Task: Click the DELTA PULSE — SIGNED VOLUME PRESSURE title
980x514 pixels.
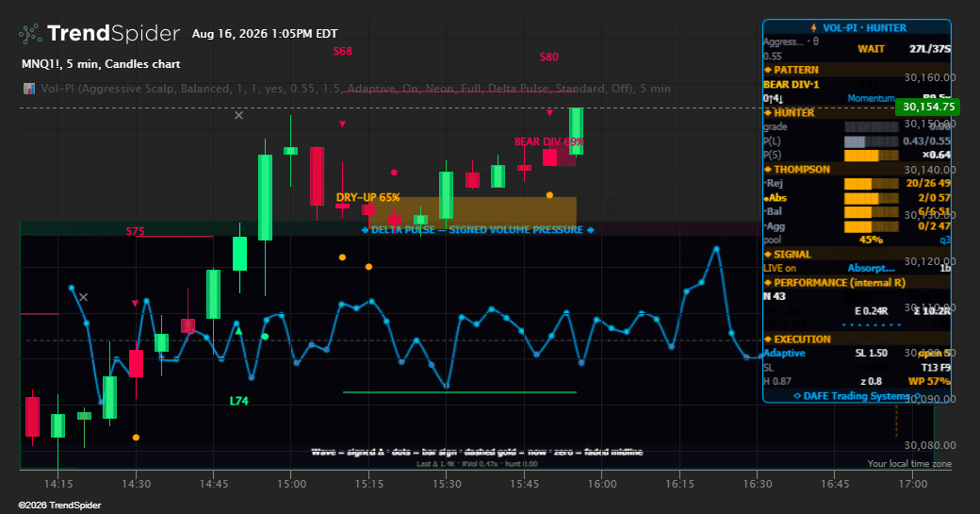Action: click(478, 230)
